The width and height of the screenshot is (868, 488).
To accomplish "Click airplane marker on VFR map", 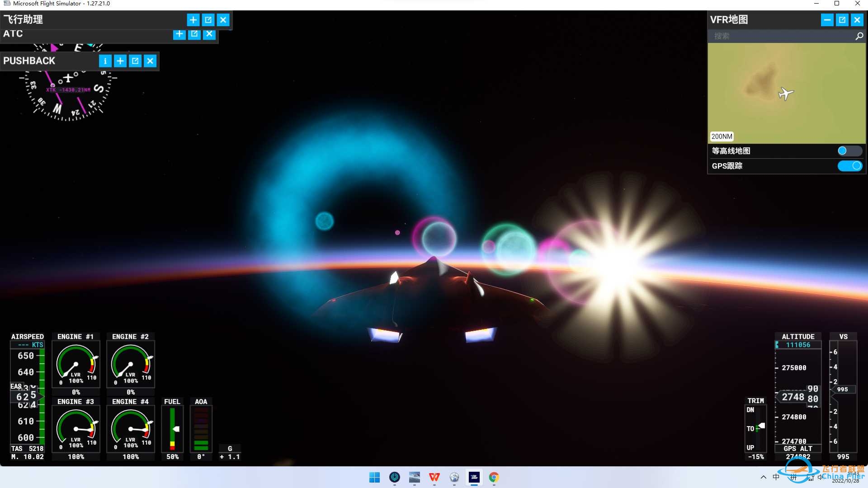I will coord(786,94).
